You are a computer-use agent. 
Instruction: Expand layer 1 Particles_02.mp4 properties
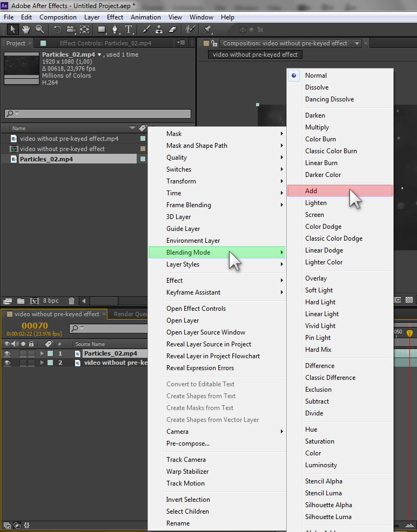point(42,353)
